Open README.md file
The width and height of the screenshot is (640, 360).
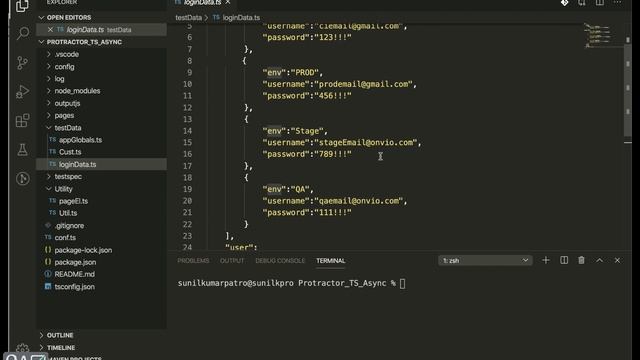tap(75, 274)
